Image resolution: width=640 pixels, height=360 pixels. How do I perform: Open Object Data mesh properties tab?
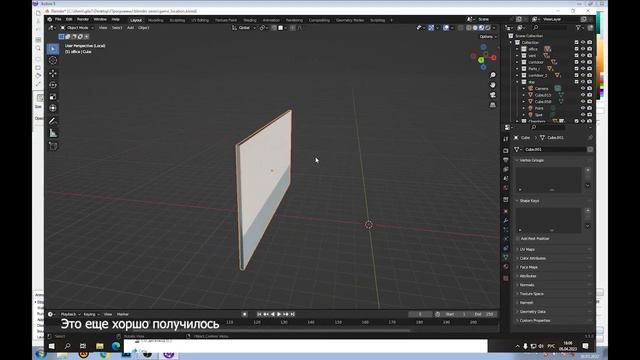pyautogui.click(x=506, y=257)
